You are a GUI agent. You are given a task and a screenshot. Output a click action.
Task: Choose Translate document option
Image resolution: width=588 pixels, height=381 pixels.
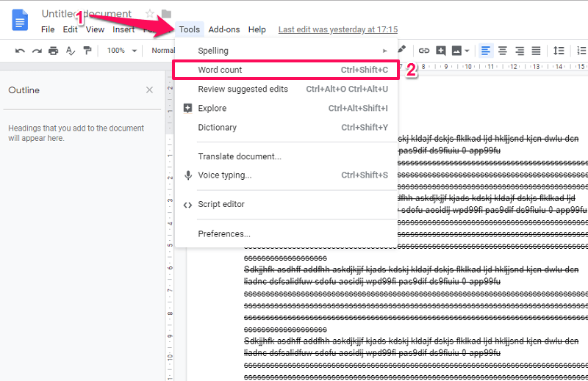286,156
